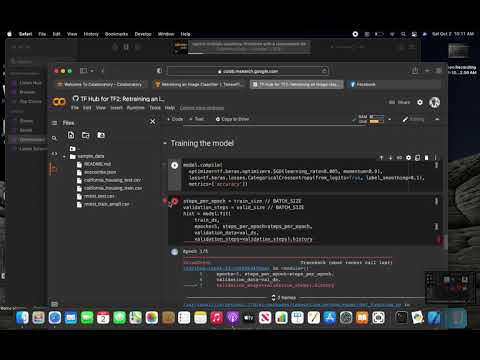Viewport: 480px width, 360px height.
Task: Click Copy to Drive button
Action: [x=232, y=119]
